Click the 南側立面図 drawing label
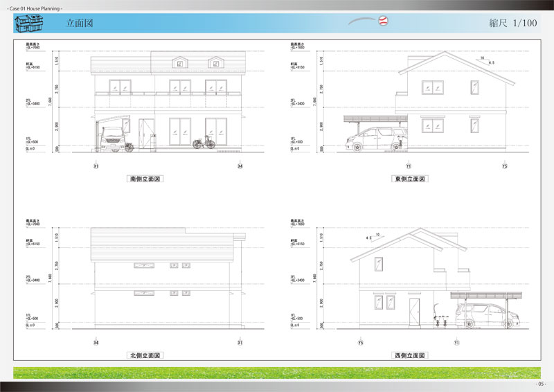Screen dimensions: 554x392 [x=145, y=179]
